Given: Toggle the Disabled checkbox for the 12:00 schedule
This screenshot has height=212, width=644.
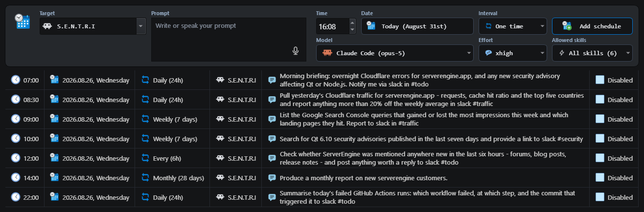Looking at the screenshot, I should (x=600, y=158).
